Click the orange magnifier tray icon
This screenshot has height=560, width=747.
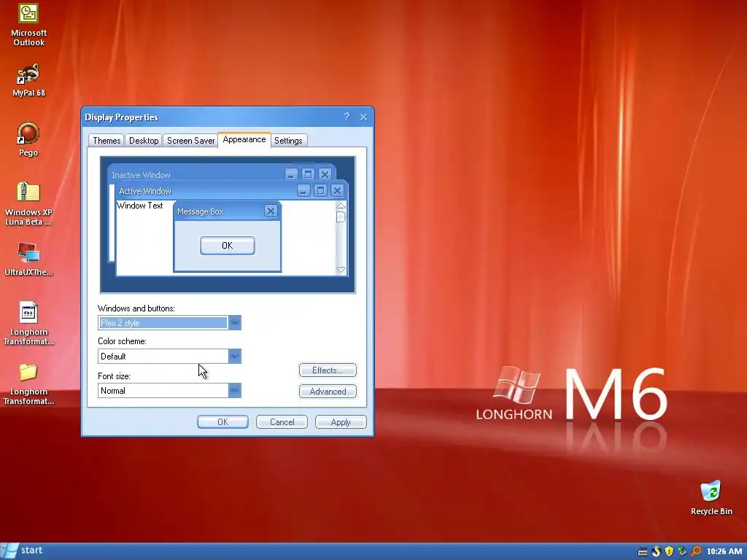(696, 551)
